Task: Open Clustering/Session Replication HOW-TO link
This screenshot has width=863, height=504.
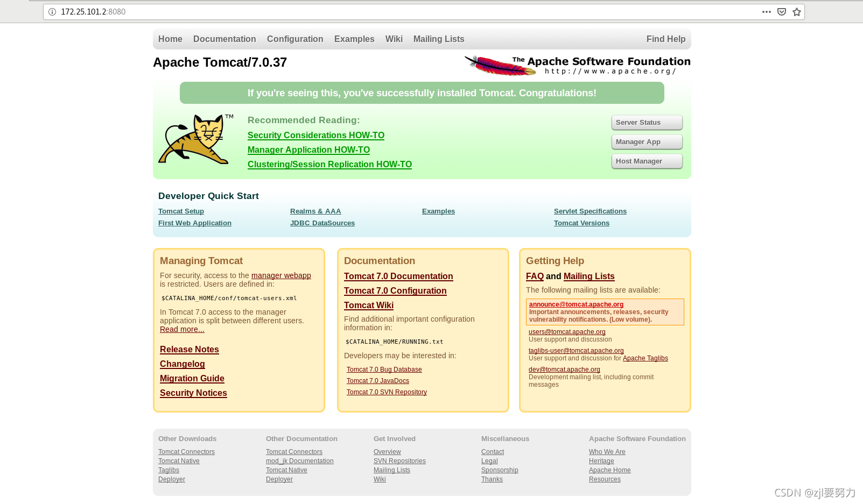Action: [329, 165]
